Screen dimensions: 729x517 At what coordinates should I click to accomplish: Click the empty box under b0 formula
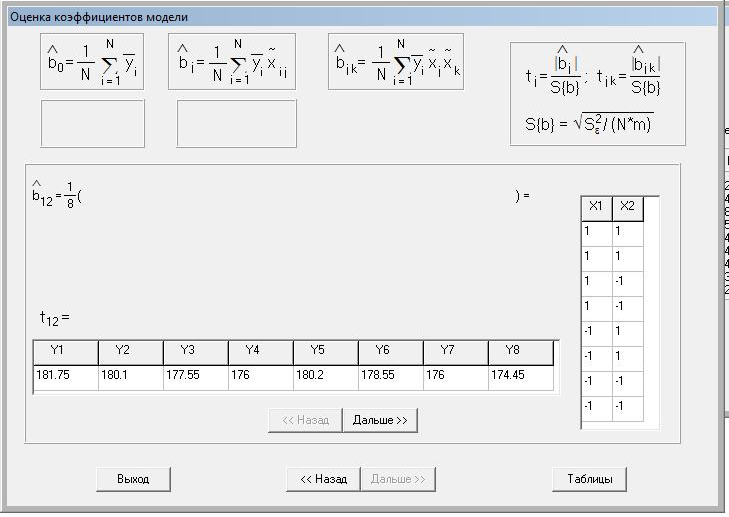93,123
